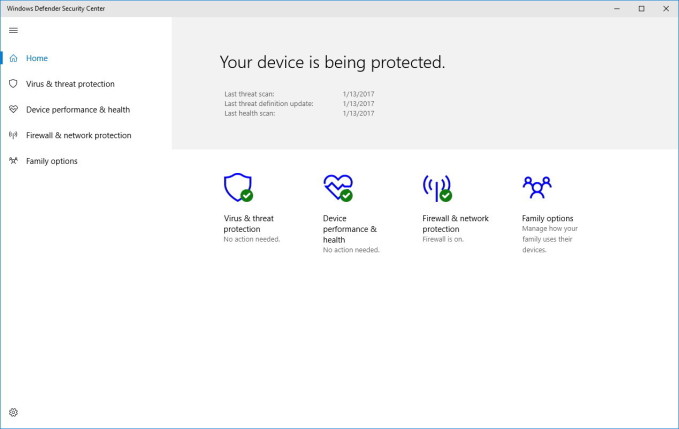
Task: Maximize the Security Center window
Action: 641,8
